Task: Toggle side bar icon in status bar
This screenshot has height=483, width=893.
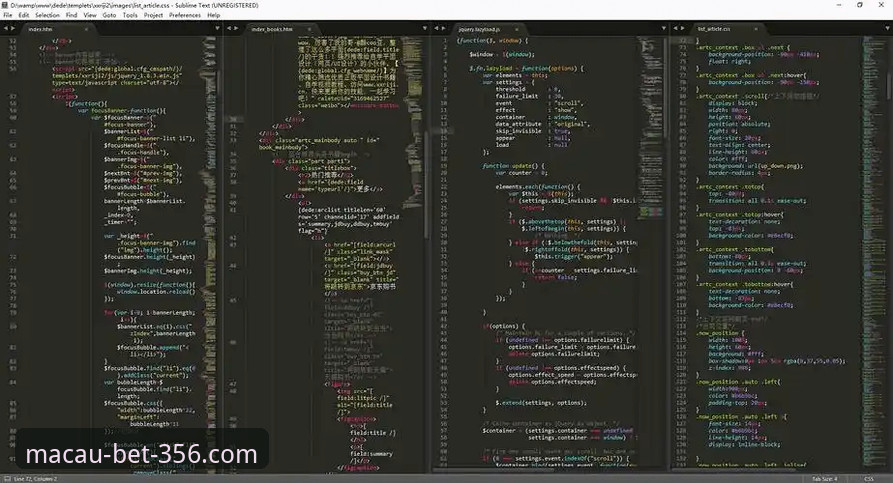Action: tap(7, 479)
